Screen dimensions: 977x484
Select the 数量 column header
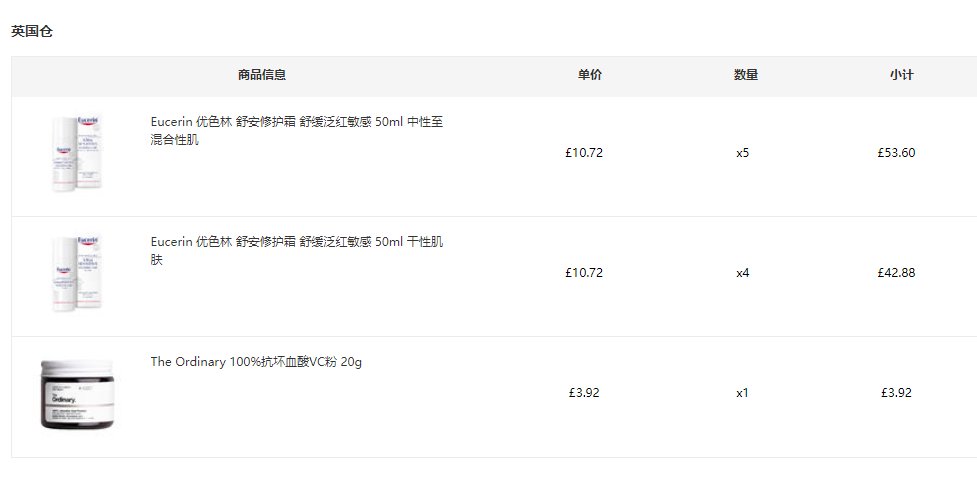click(x=746, y=75)
